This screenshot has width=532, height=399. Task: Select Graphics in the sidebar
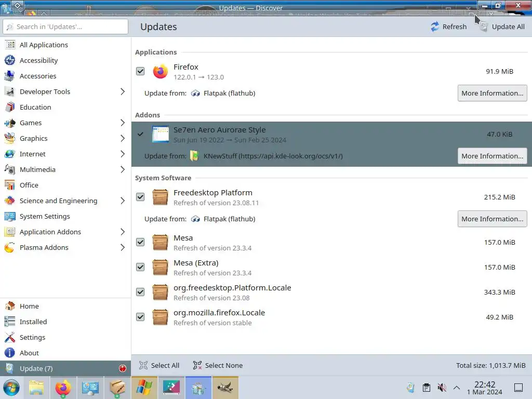[x=65, y=138]
